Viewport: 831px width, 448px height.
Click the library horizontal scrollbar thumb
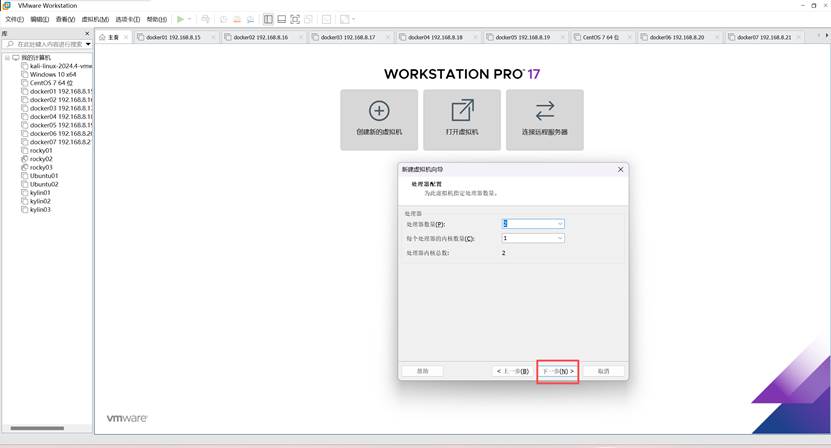[x=37, y=428]
